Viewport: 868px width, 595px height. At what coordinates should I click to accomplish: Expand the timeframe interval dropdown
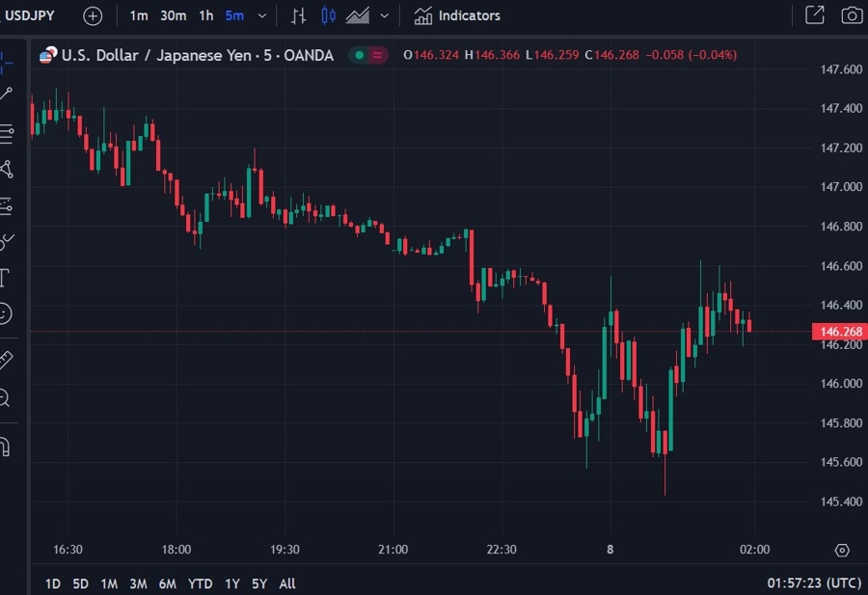click(x=262, y=16)
